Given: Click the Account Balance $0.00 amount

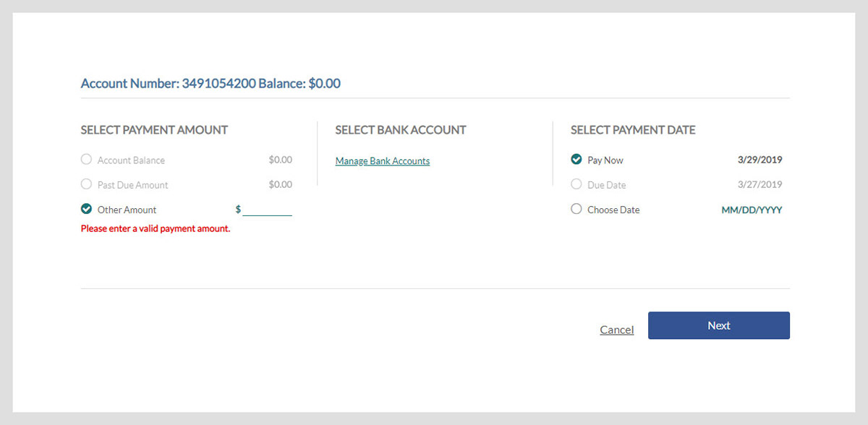Looking at the screenshot, I should (281, 160).
